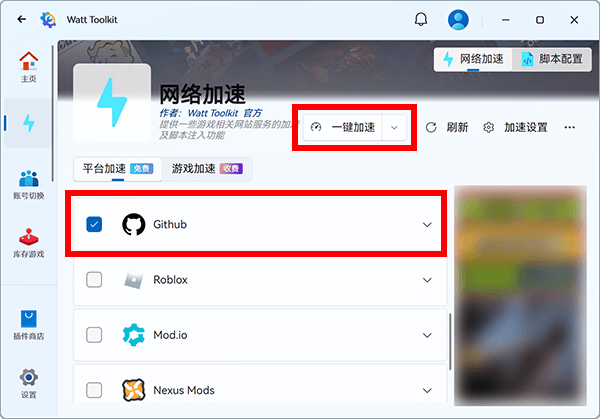Open 账号切换 in the sidebar
This screenshot has width=600, height=419.
click(x=29, y=185)
